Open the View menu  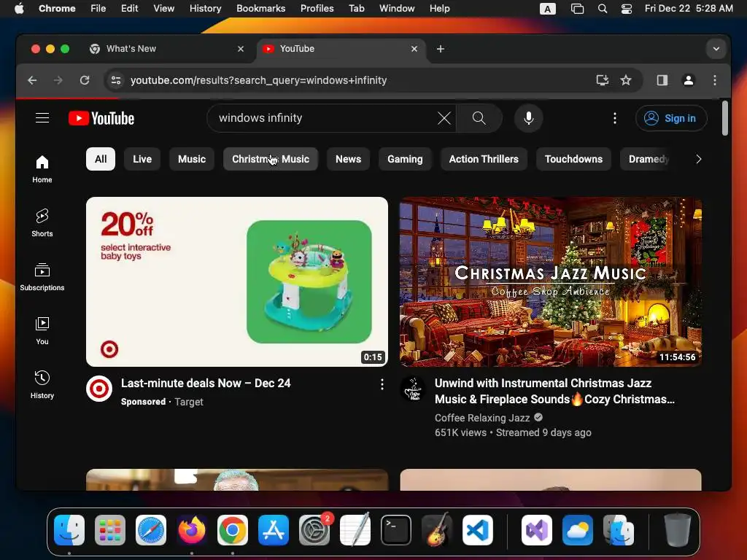(163, 9)
